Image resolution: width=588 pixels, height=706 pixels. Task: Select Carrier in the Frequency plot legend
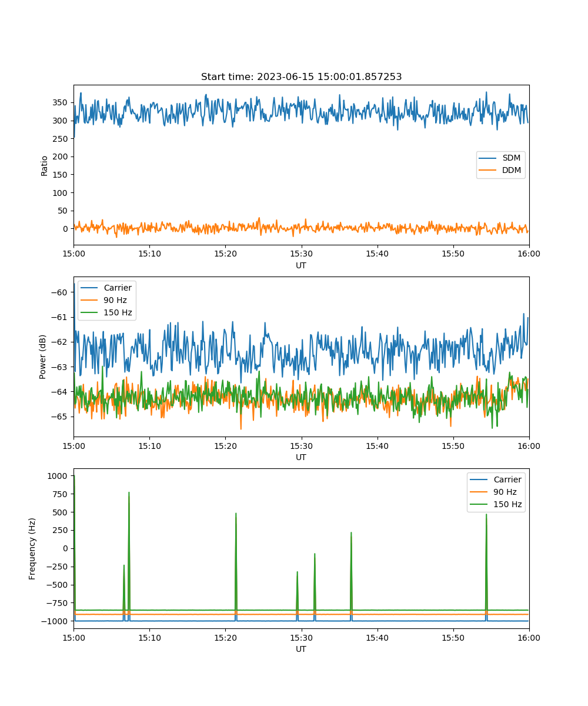pos(496,479)
